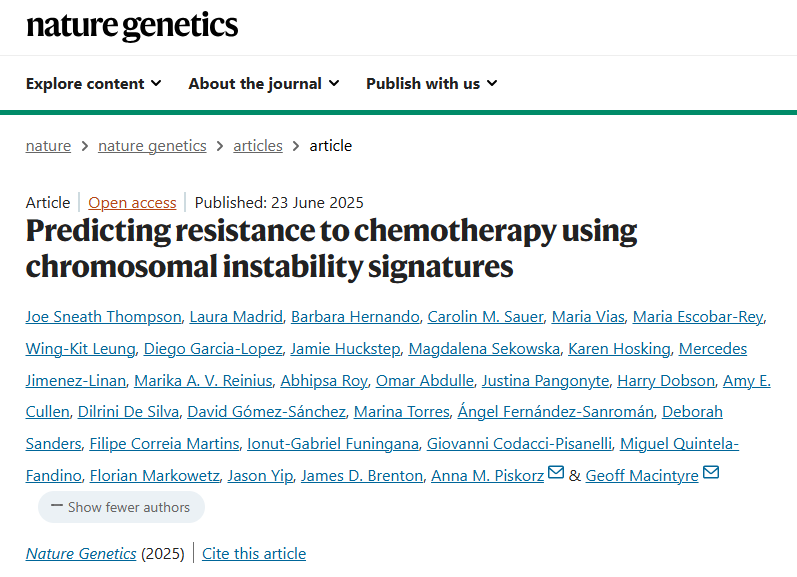Click the italic Nature Genetics journal link

point(81,553)
